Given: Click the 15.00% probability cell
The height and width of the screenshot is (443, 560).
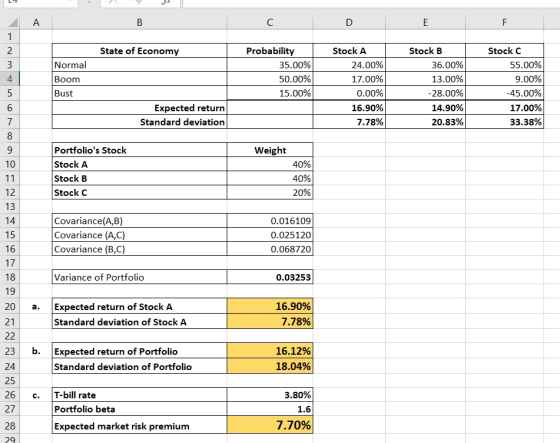Looking at the screenshot, I should (270, 93).
